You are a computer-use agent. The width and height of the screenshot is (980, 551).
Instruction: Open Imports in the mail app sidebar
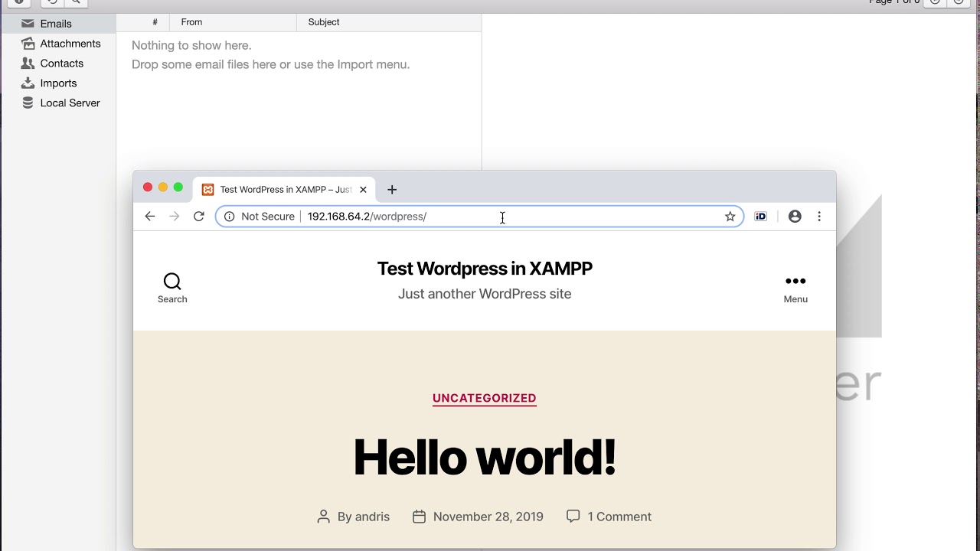(58, 83)
